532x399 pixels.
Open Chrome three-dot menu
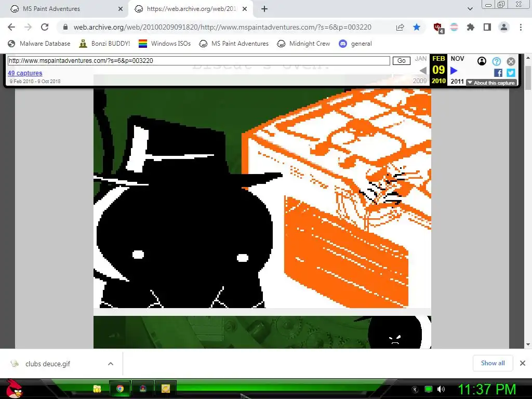click(x=521, y=27)
